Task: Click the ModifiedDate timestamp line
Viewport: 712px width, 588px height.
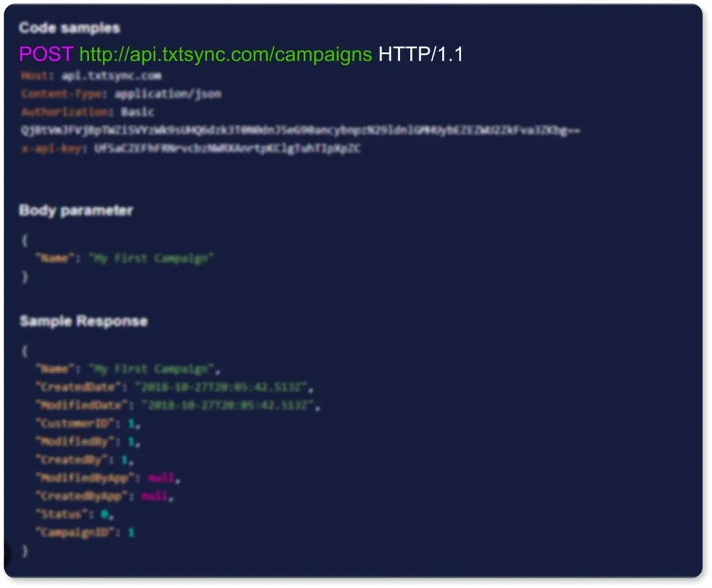Action: click(x=178, y=405)
